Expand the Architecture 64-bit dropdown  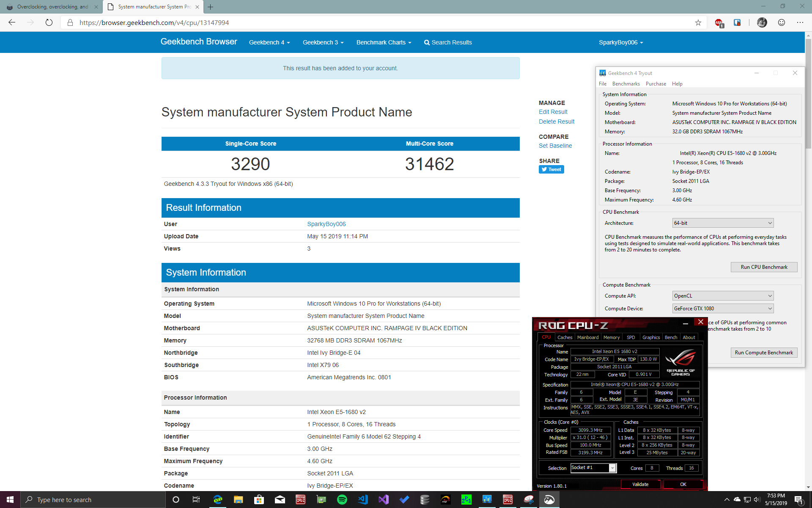coord(723,223)
